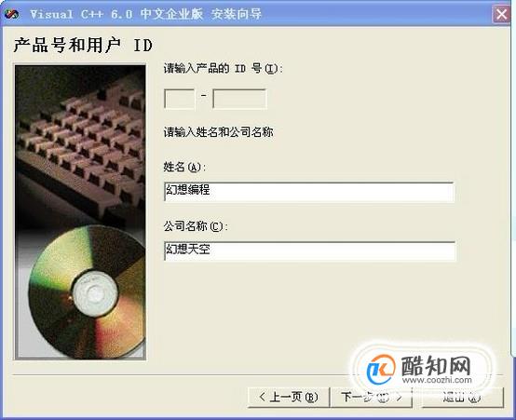Viewport: 516px width, 420px height.
Task: Click the 酷知网 watermark text
Action: coord(436,365)
